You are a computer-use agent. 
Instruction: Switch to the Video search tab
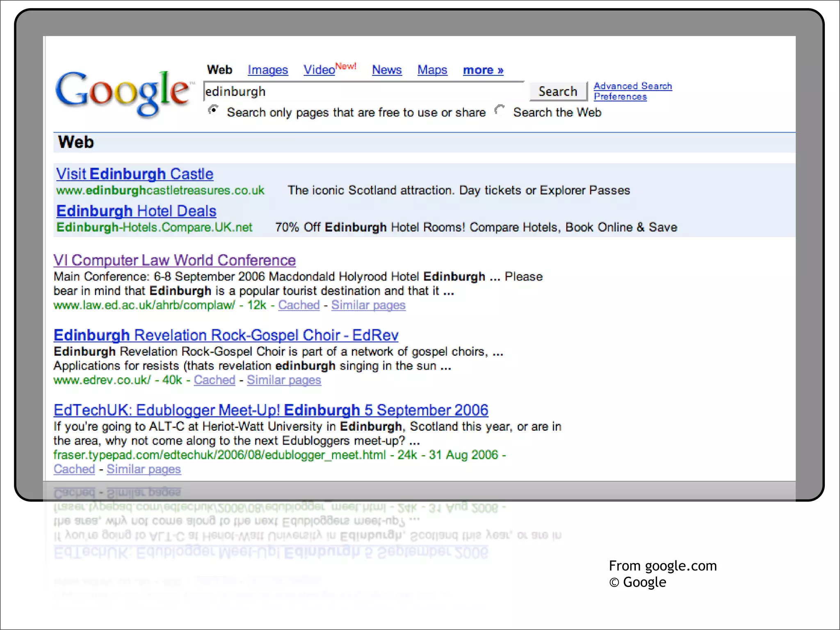(319, 70)
